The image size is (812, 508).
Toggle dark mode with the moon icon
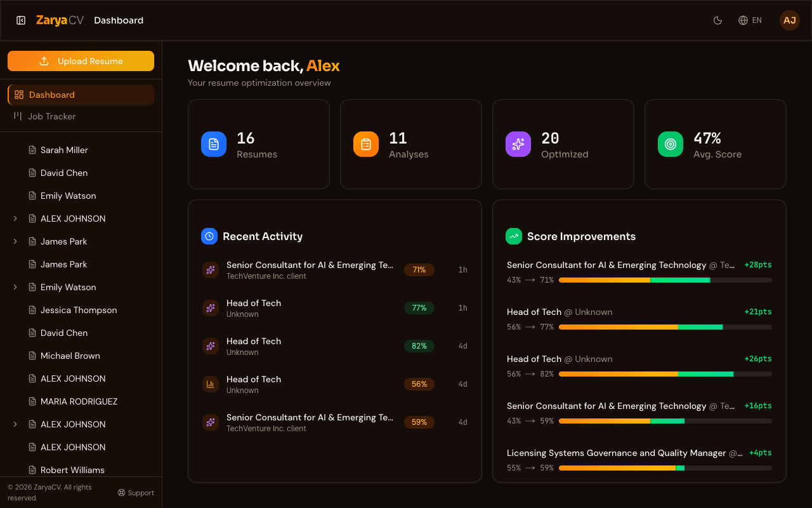(717, 20)
